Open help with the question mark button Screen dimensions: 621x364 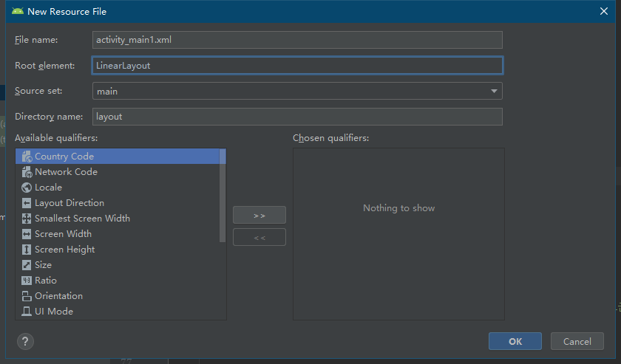[25, 341]
